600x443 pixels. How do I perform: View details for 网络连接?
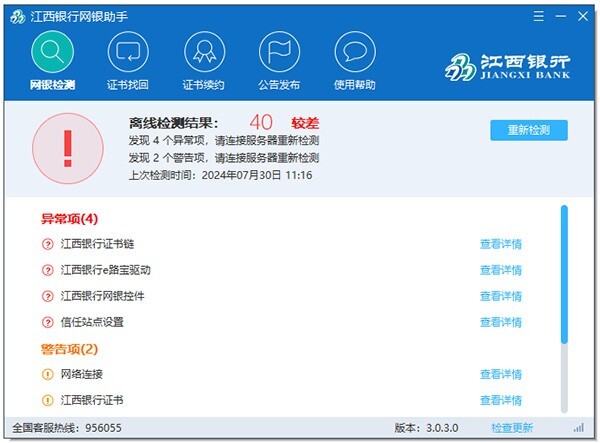tap(501, 374)
